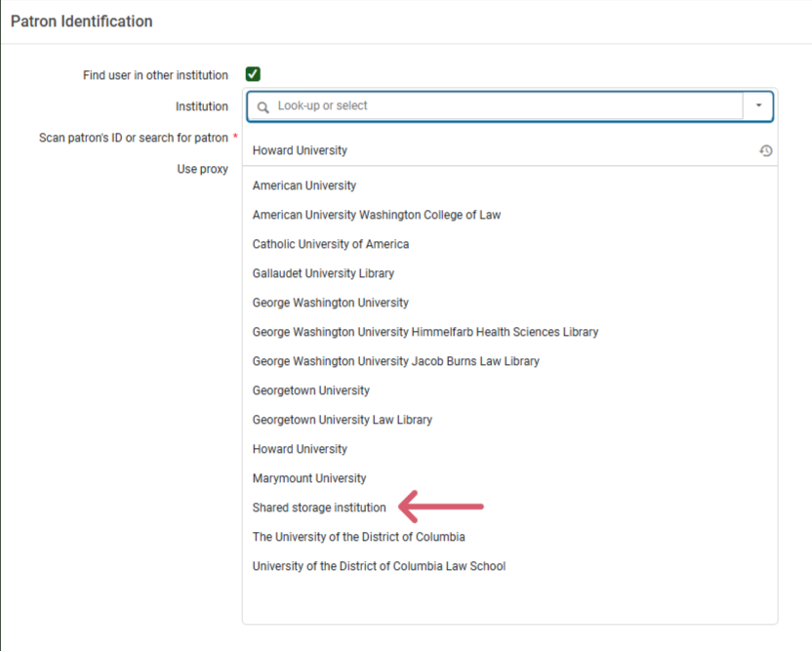Collapse the Institution dropdown arrow

[x=758, y=105]
